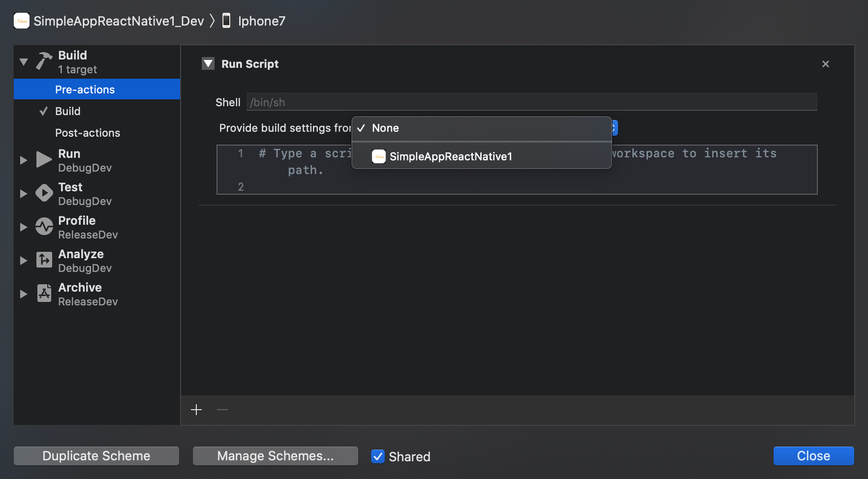Screen dimensions: 868x479
Task: Remove the Run Script action with X
Action: 825,64
